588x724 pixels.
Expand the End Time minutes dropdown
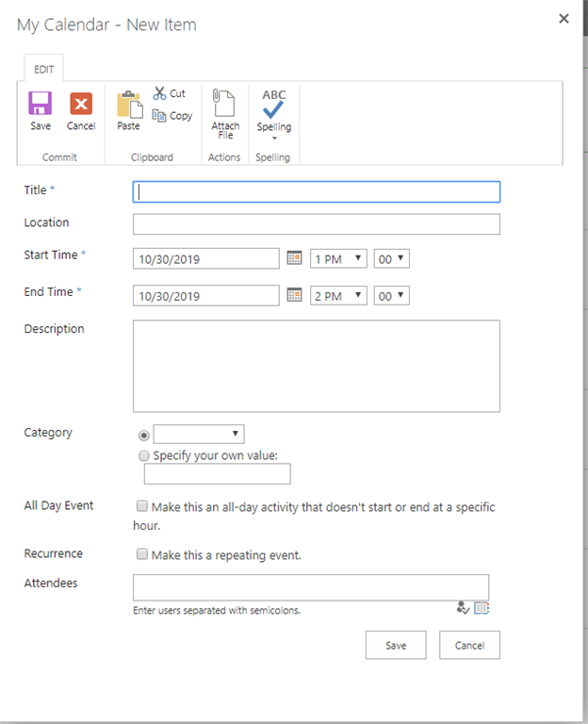click(x=391, y=295)
